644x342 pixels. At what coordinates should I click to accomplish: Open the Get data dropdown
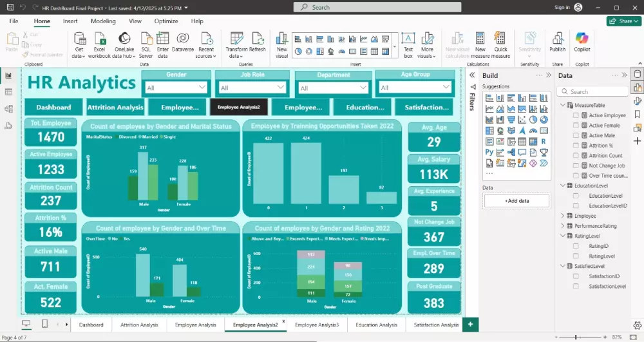[x=79, y=45]
